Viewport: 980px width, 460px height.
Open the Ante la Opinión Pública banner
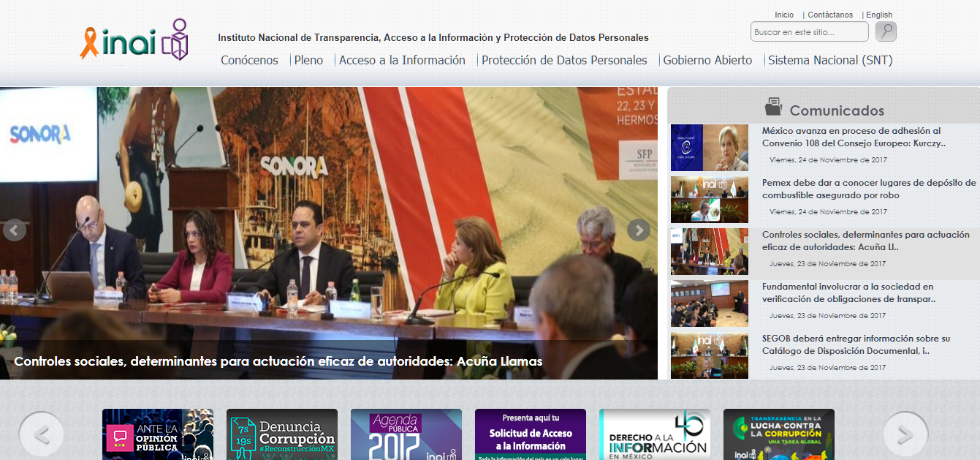(158, 434)
